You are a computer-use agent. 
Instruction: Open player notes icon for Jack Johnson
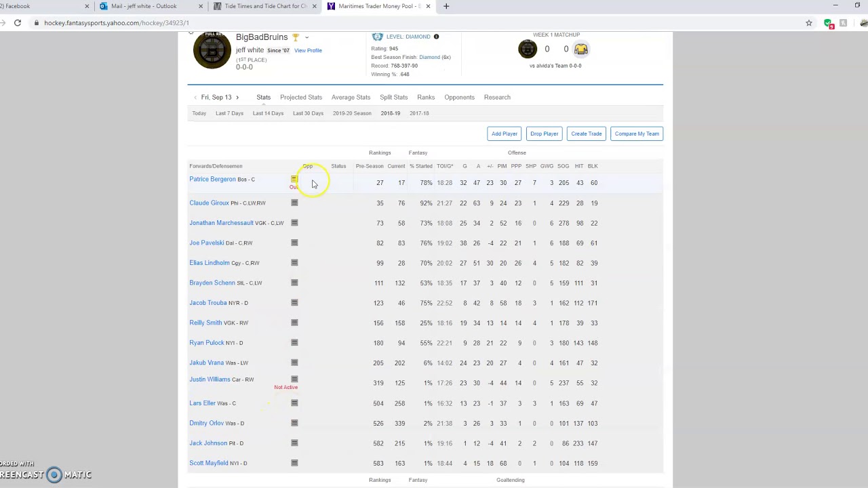click(x=294, y=443)
